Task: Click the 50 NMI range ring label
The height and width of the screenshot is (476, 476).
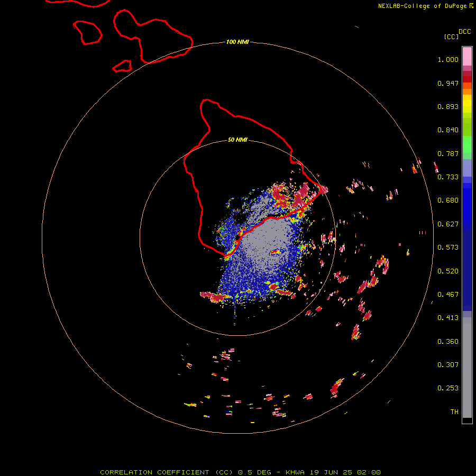Action: pyautogui.click(x=237, y=140)
